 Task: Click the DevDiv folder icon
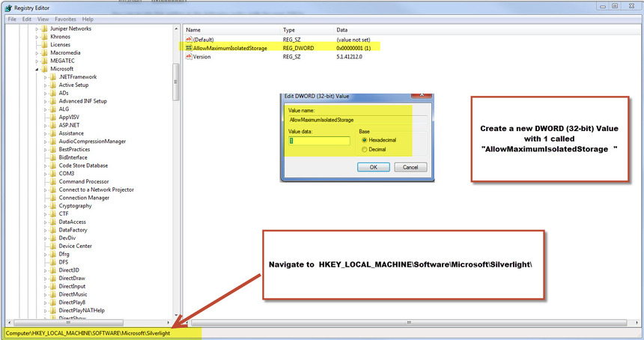point(53,238)
